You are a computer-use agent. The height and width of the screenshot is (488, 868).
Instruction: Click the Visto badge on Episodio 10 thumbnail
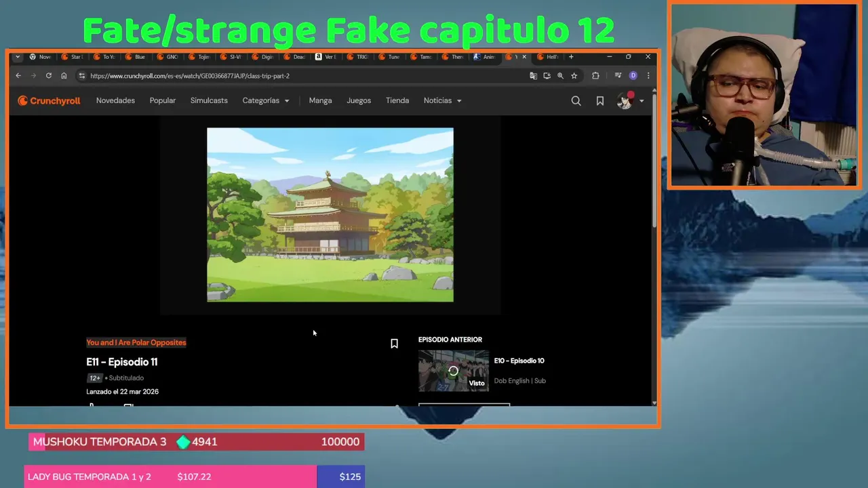pos(477,384)
